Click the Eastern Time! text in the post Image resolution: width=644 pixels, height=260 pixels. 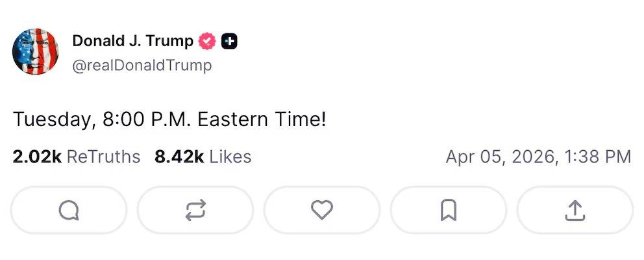tap(262, 120)
